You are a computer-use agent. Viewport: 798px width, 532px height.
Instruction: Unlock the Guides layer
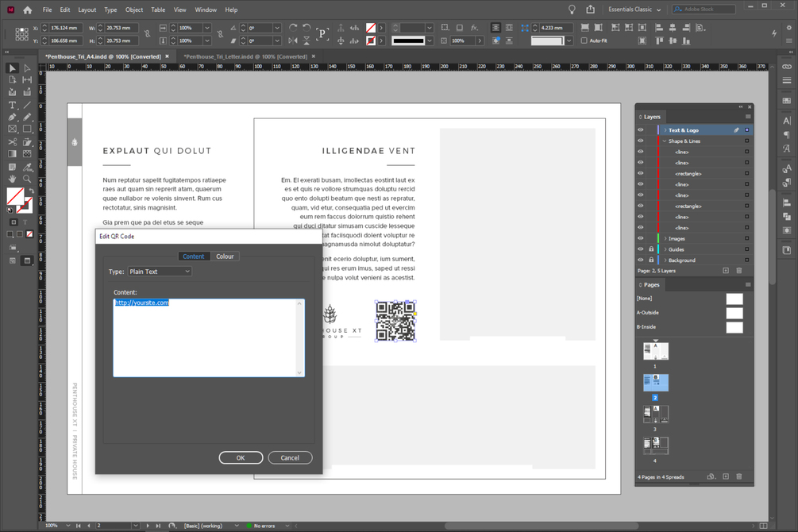click(651, 249)
